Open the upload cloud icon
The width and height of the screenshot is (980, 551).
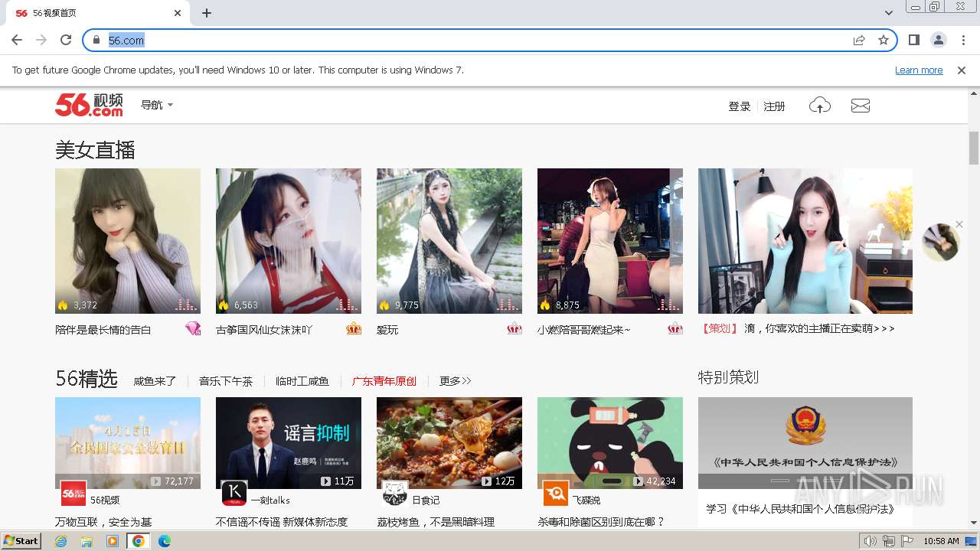pyautogui.click(x=820, y=106)
